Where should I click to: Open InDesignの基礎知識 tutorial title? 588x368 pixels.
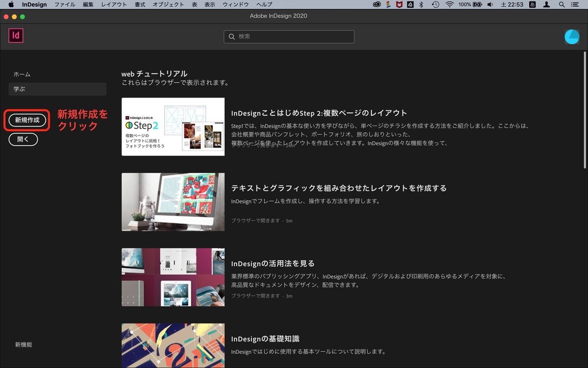265,339
